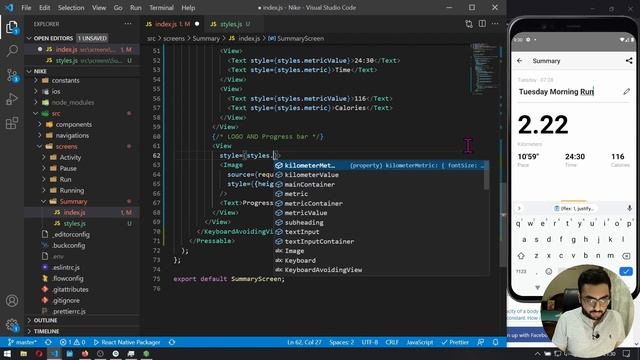Click the UTF-8 encoding status entry

pos(370,342)
